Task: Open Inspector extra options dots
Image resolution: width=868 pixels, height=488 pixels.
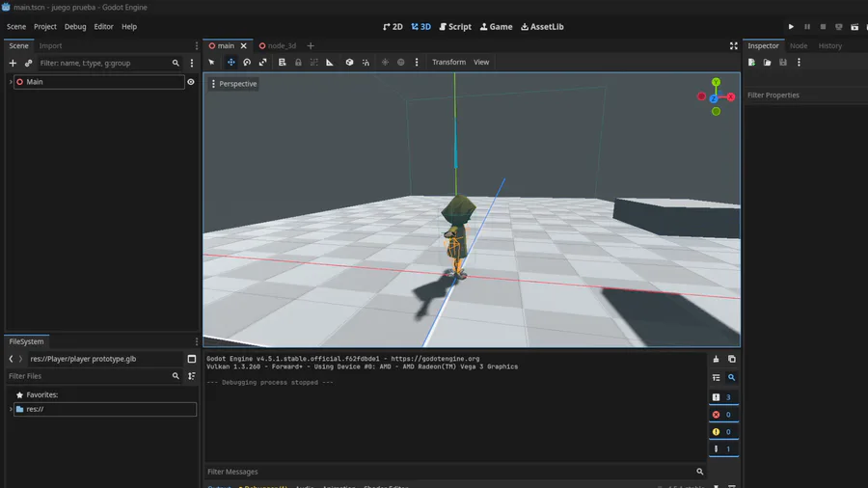Action: click(799, 63)
